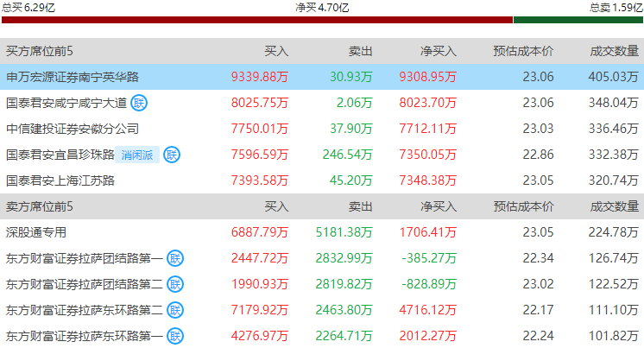Click the 买方席位前5 section header
The width and height of the screenshot is (644, 348).
tap(40, 51)
